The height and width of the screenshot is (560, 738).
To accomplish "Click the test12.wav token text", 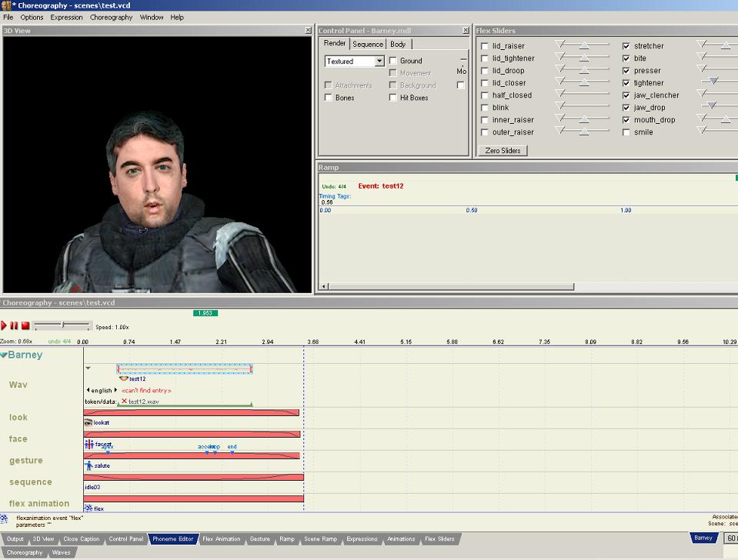I will (144, 402).
